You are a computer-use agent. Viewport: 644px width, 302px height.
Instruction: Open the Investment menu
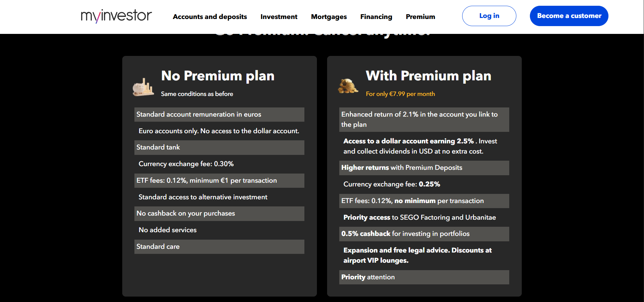[x=279, y=17]
